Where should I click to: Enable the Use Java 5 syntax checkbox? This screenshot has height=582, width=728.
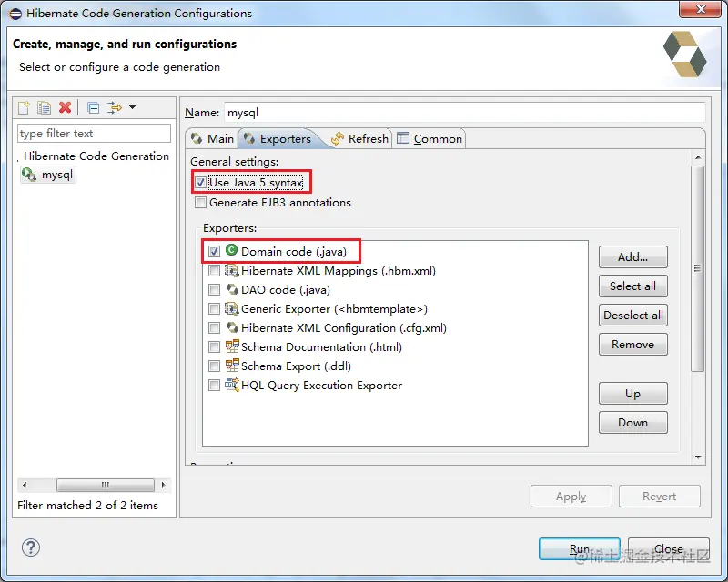click(x=202, y=181)
